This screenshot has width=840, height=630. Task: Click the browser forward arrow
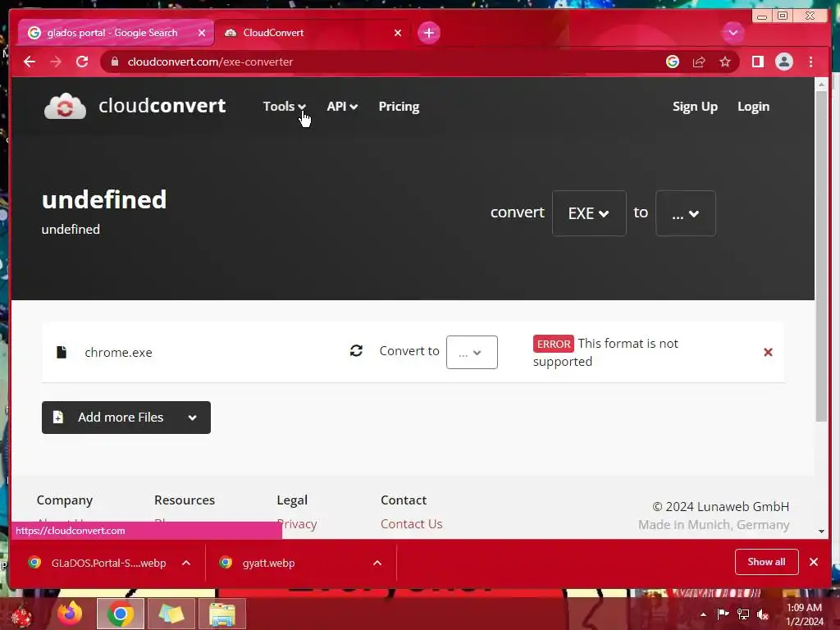56,62
